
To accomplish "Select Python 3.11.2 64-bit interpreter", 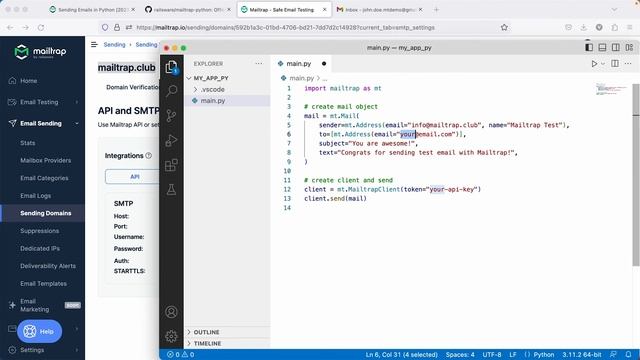I will coord(582,355).
